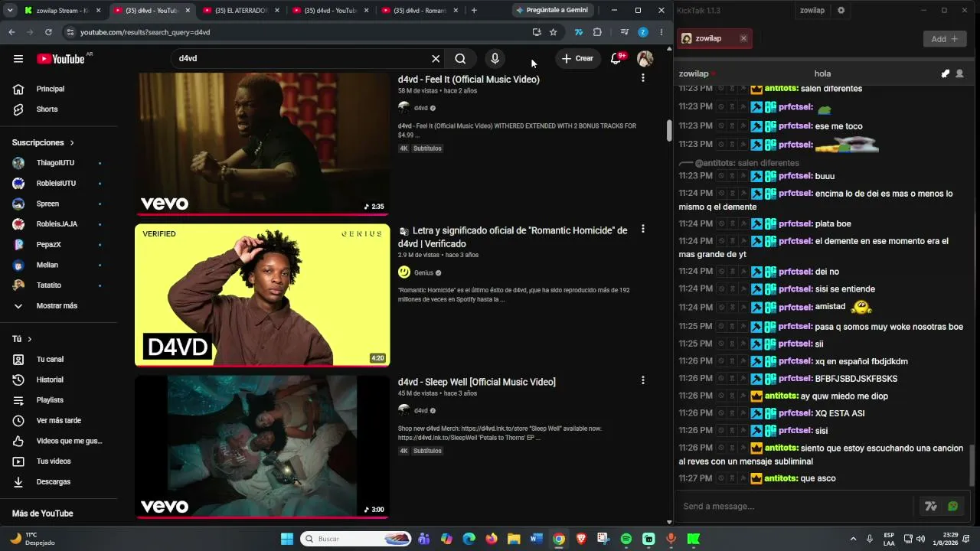Viewport: 980px width, 551px height.
Task: Click the KickTalk message input field
Action: click(796, 506)
